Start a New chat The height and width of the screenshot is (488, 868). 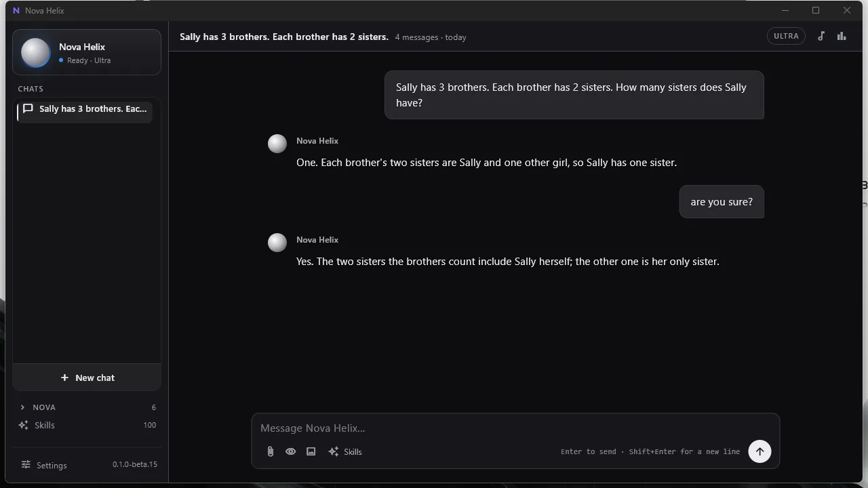coord(87,378)
